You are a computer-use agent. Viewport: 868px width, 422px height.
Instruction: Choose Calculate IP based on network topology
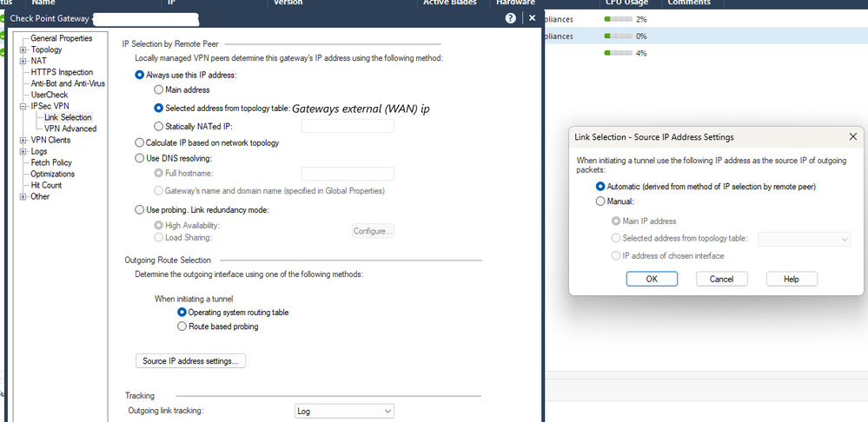140,142
